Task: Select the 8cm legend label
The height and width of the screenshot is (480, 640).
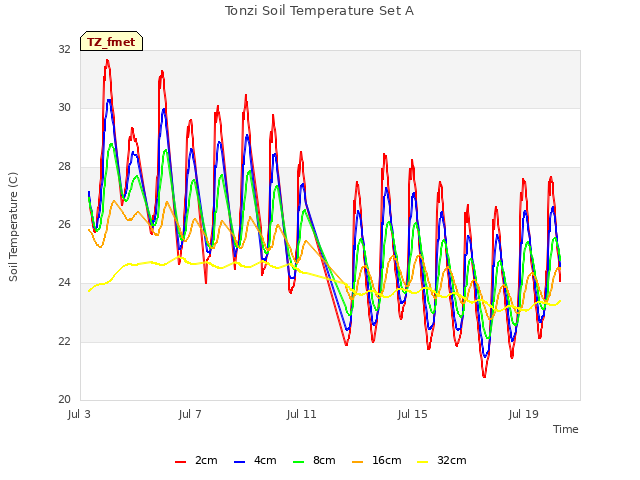Action: [x=324, y=460]
